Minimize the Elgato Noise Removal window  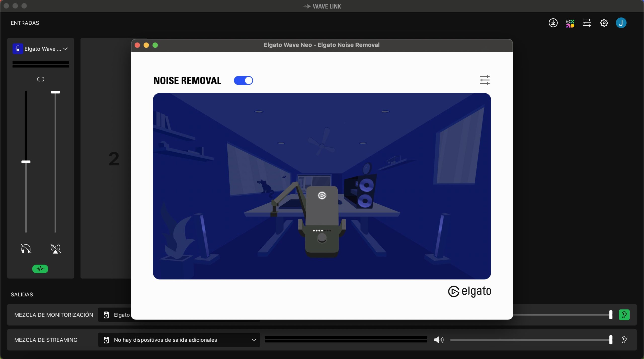coord(146,45)
